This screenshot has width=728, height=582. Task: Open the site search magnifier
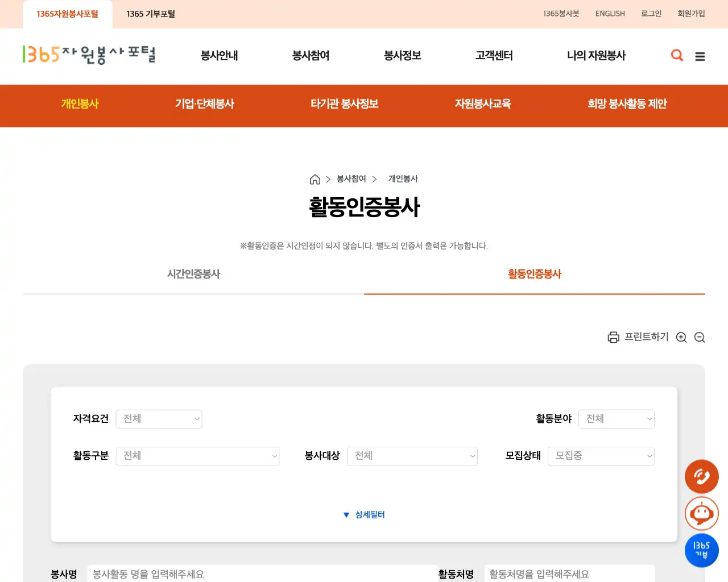click(x=677, y=55)
